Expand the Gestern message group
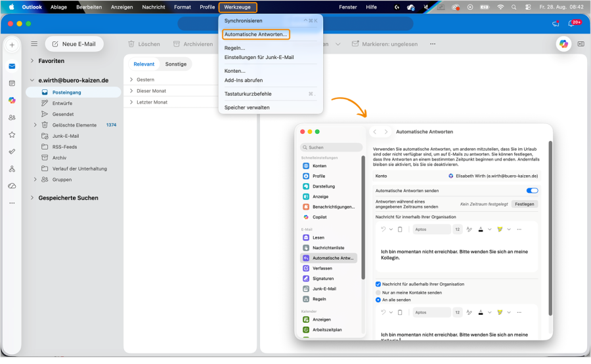Viewport: 591px width, 364px height. 131,79
